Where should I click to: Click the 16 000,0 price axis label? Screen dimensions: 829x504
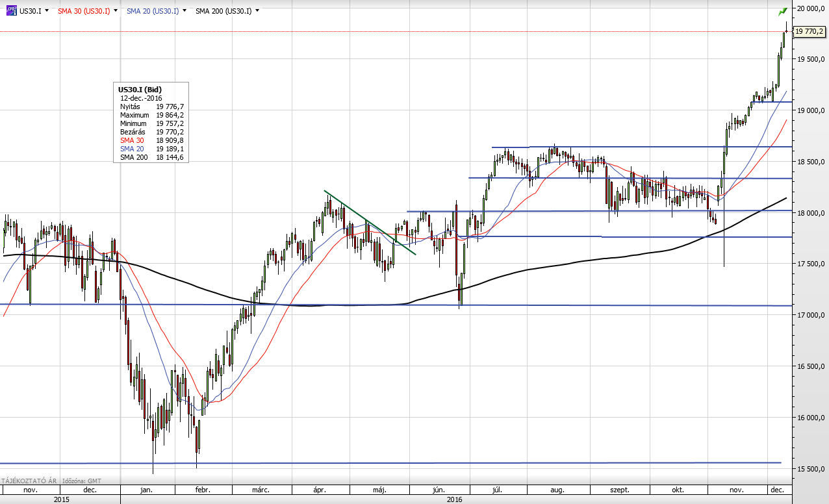pos(811,418)
